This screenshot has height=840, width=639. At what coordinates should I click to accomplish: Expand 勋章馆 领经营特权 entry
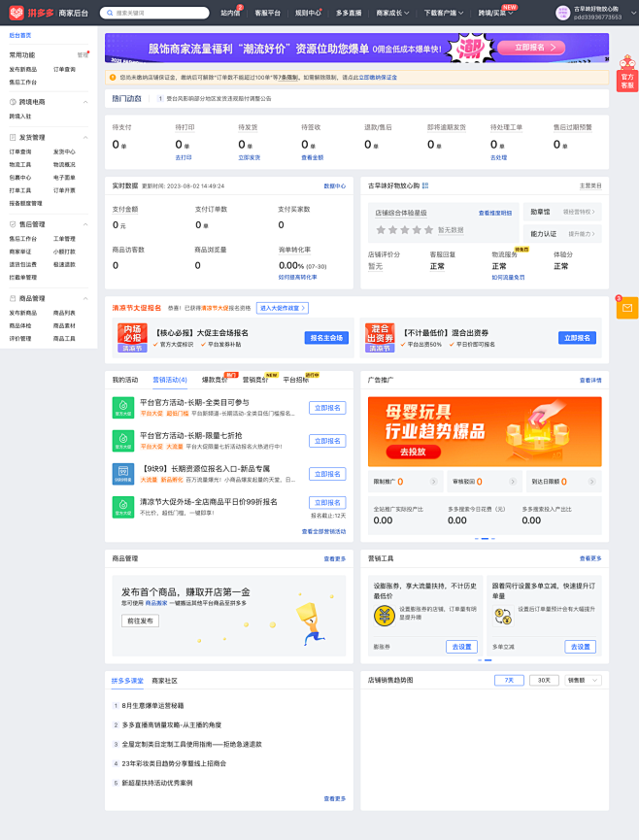(x=562, y=212)
